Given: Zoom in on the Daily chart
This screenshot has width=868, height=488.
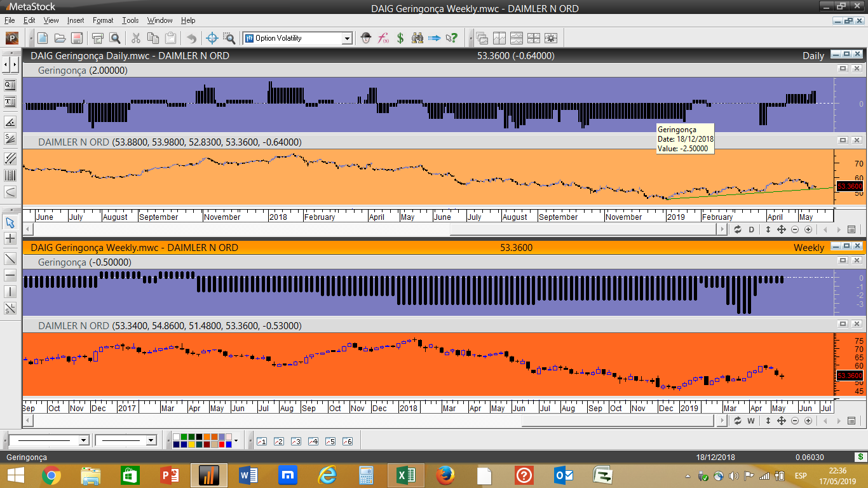Looking at the screenshot, I should click(808, 229).
